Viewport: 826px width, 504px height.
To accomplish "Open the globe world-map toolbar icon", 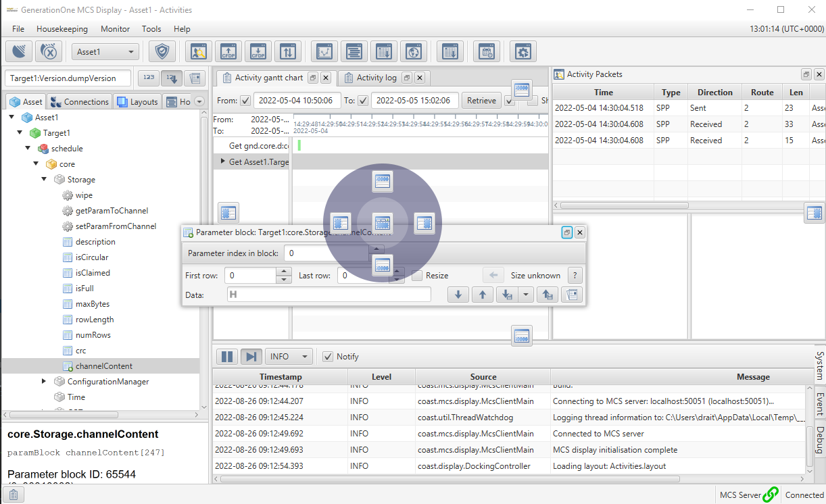I will click(412, 51).
